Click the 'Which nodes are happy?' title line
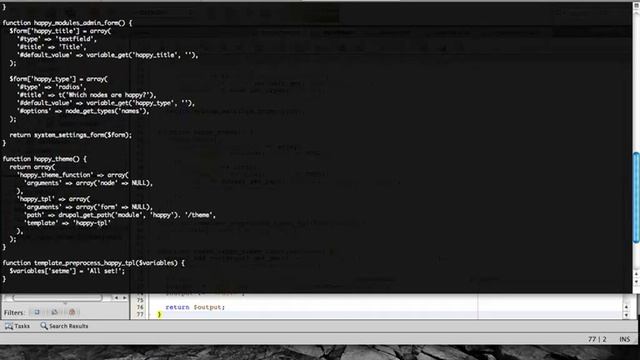 [87, 95]
